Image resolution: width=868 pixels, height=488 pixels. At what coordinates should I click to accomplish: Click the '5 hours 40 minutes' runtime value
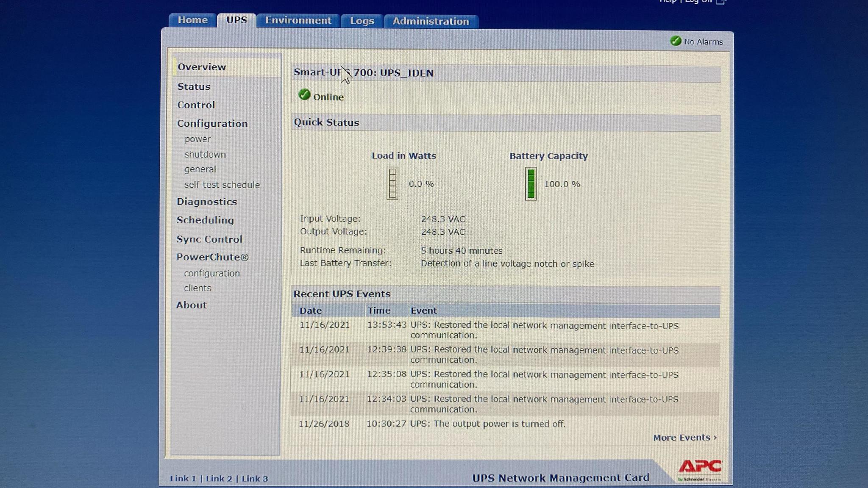click(462, 251)
